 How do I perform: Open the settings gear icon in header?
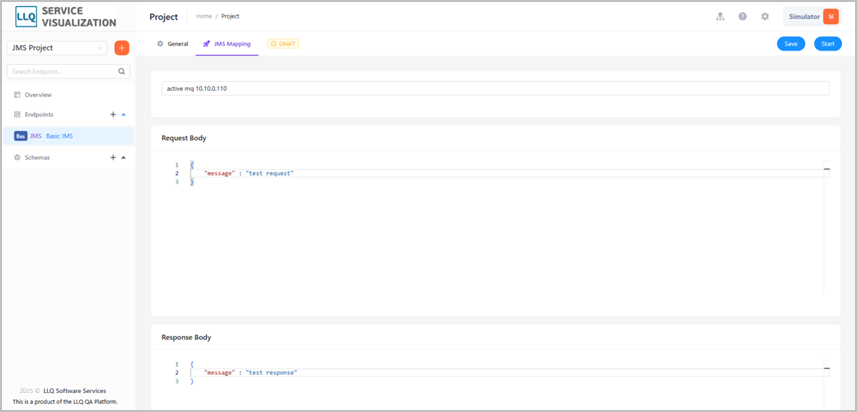tap(765, 16)
